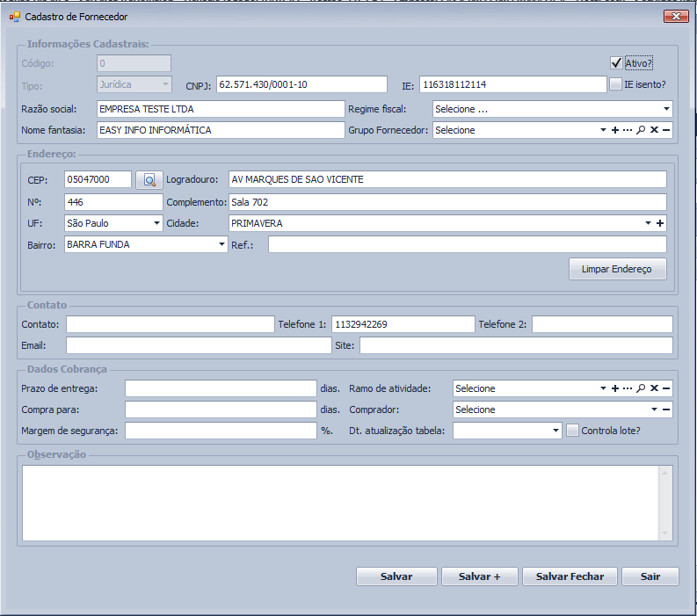The image size is (697, 616).
Task: Click Observação scrollbar up arrow
Action: click(x=665, y=473)
